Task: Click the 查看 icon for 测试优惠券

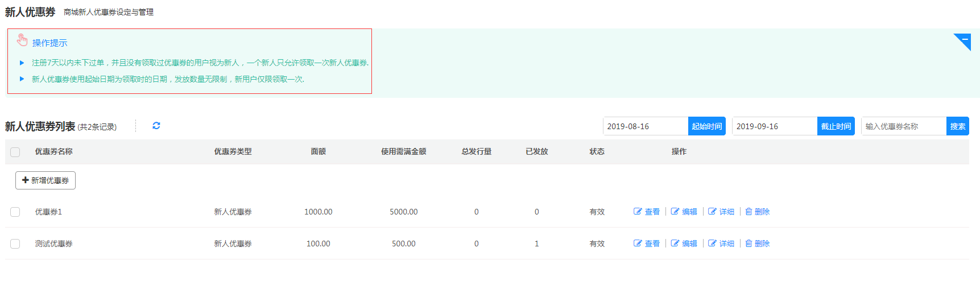Action: 638,244
